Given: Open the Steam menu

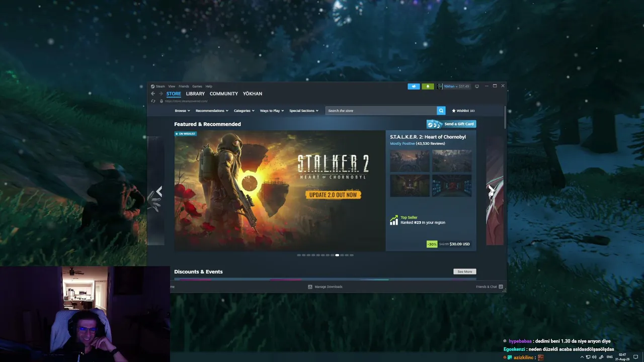Looking at the screenshot, I should tap(160, 86).
